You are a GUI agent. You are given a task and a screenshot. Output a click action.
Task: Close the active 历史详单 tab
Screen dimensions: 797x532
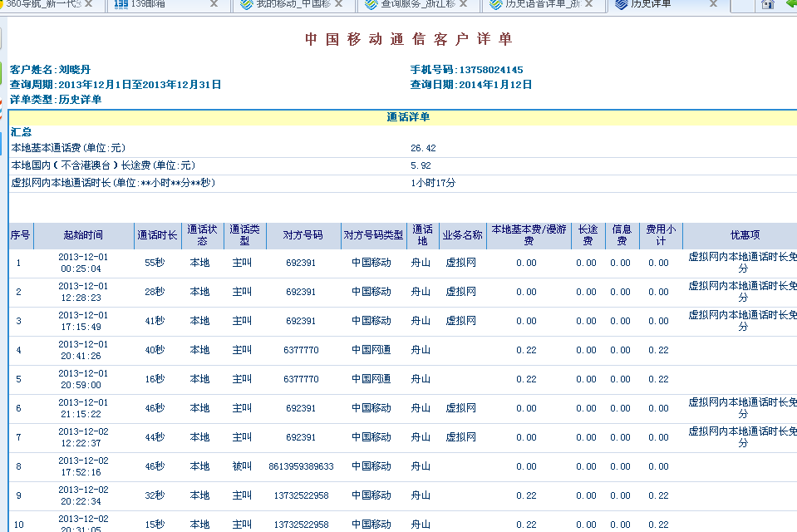(x=712, y=4)
